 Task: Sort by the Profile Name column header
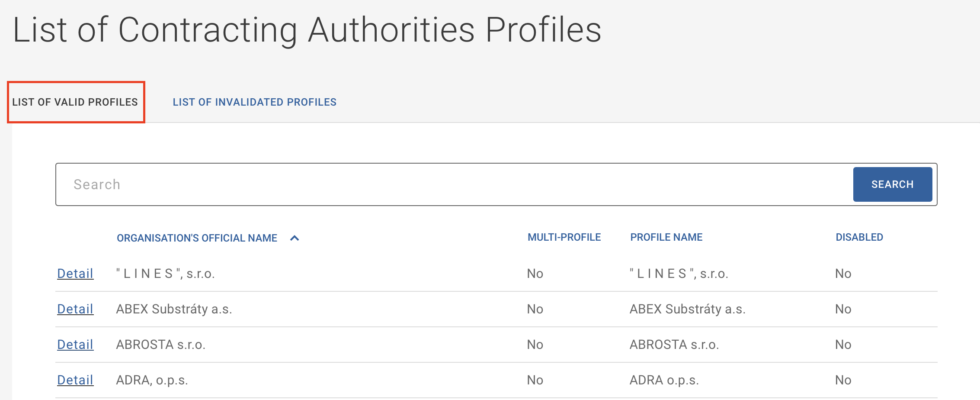tap(666, 237)
